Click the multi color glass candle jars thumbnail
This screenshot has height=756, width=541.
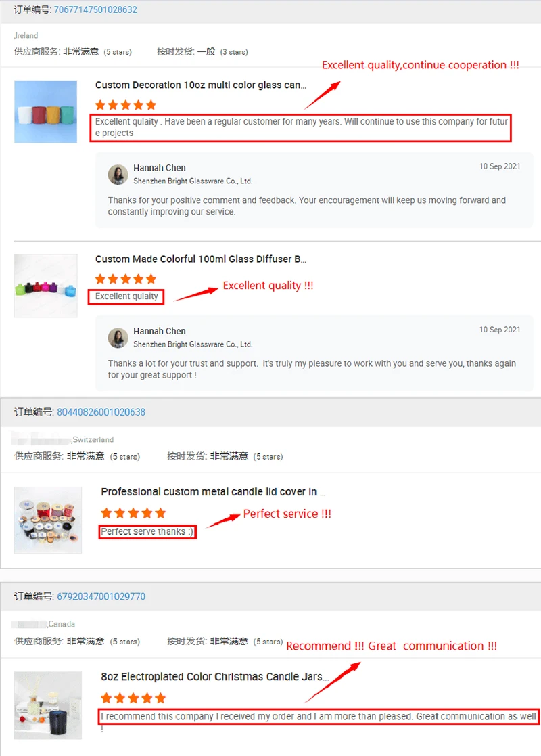click(46, 112)
